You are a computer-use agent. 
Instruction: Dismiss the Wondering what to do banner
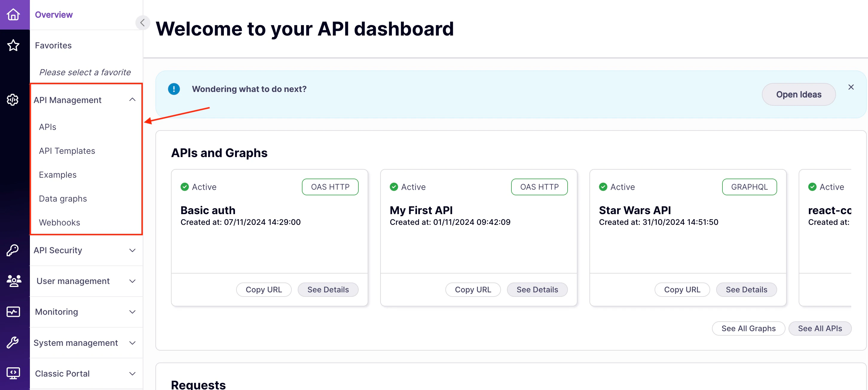851,87
